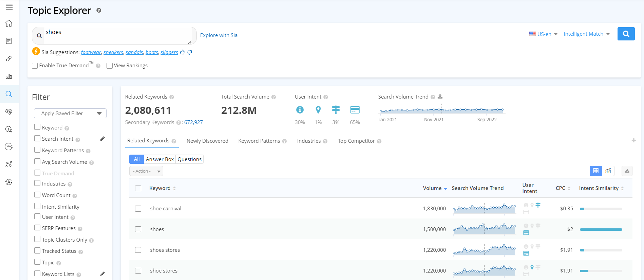Go to Home via the sidebar icon
This screenshot has height=280, width=644.
pyautogui.click(x=9, y=23)
